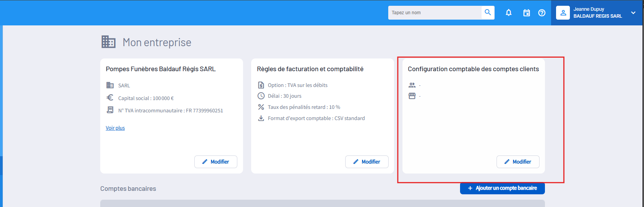Focus the Tapez un nom search field
This screenshot has width=644, height=207.
coord(435,13)
